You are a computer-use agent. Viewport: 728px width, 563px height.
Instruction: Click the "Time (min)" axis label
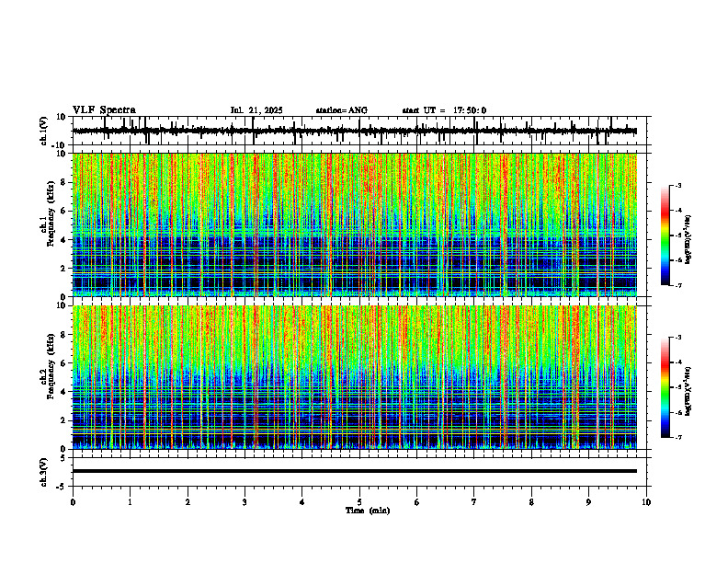[x=368, y=511]
